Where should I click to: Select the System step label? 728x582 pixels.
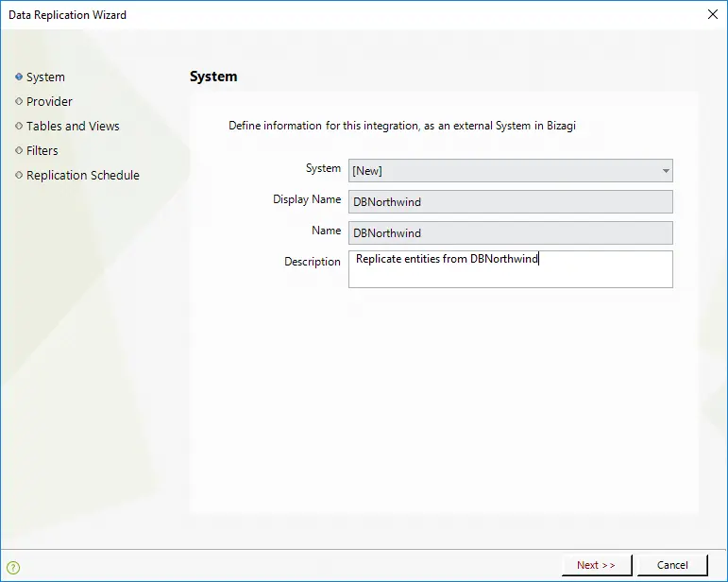(x=45, y=77)
